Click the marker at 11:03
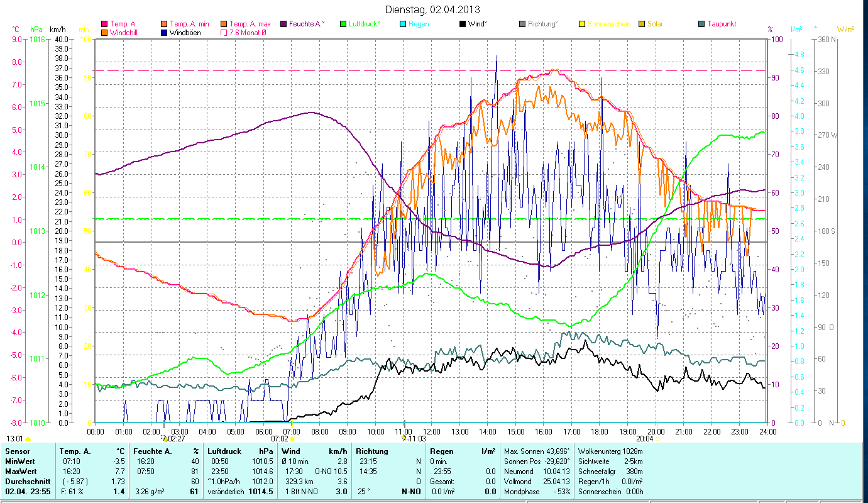 point(404,438)
